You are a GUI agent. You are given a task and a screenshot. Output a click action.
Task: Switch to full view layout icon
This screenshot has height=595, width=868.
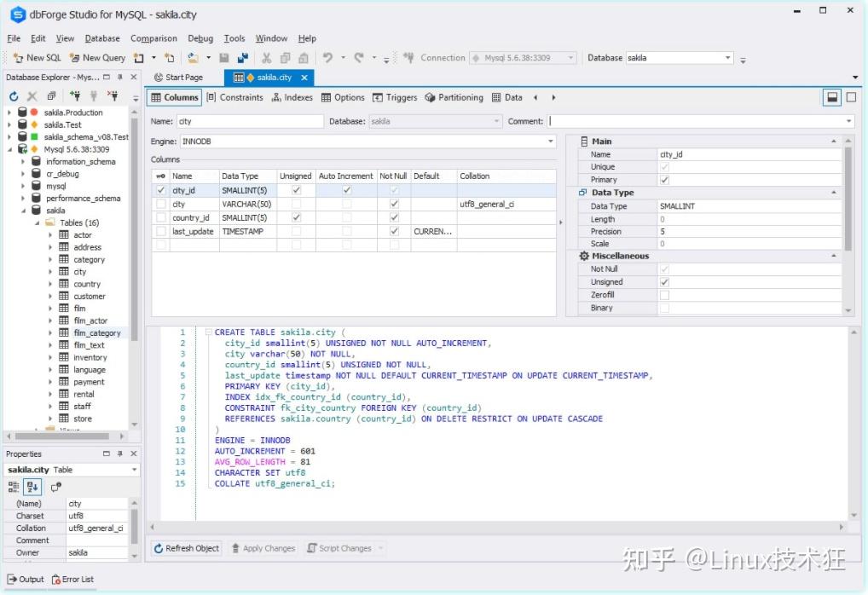click(852, 97)
